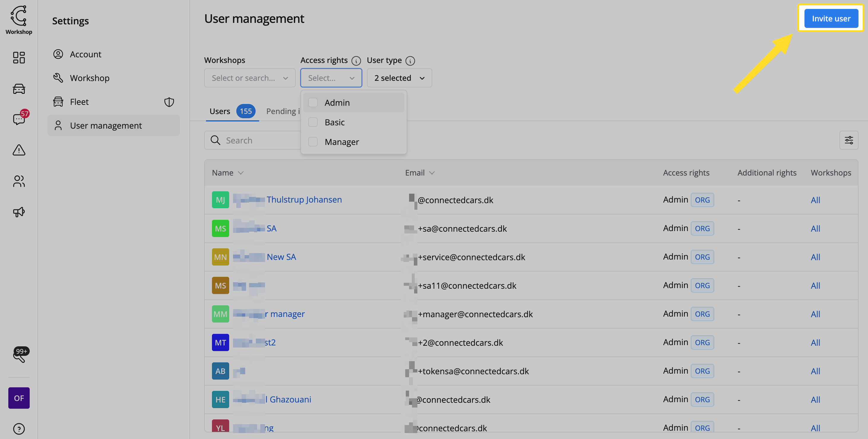Click the Access rights info icon
Viewport: 868px width, 439px height.
click(356, 61)
